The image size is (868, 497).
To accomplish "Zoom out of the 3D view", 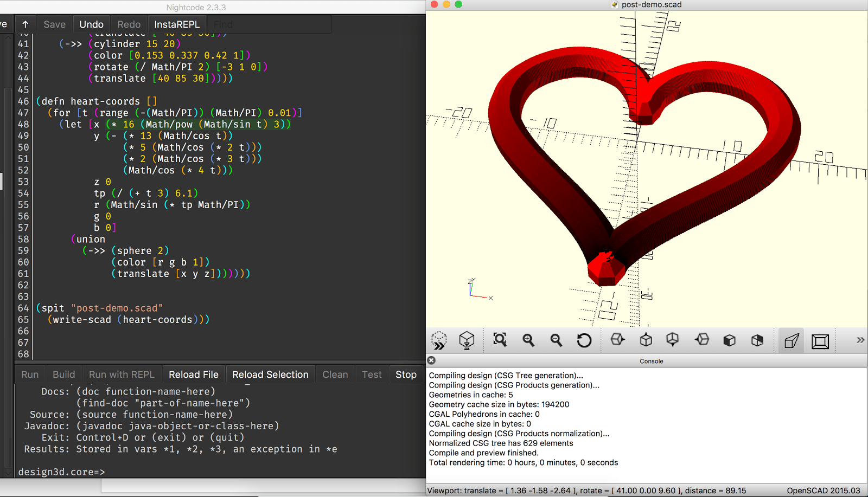I will (x=556, y=340).
